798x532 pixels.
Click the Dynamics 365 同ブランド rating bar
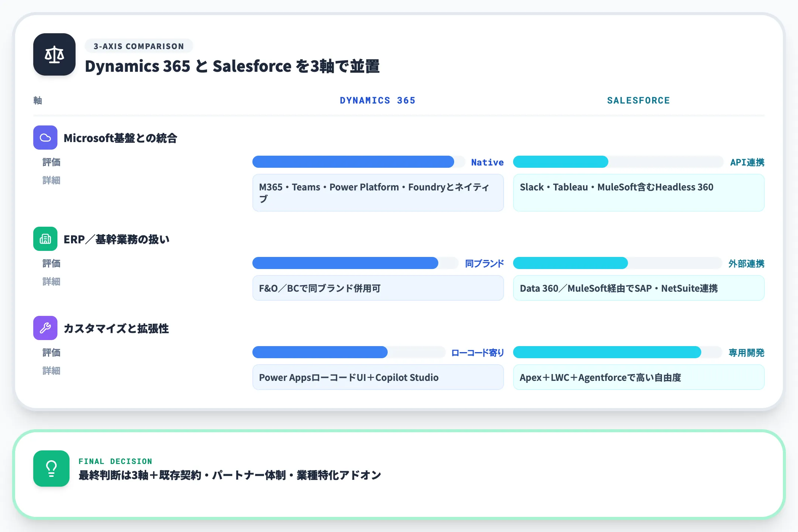[355, 263]
